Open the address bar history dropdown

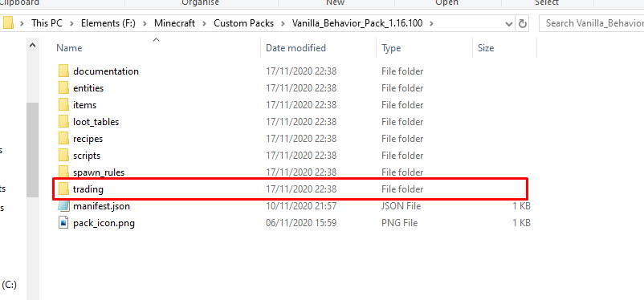point(508,23)
